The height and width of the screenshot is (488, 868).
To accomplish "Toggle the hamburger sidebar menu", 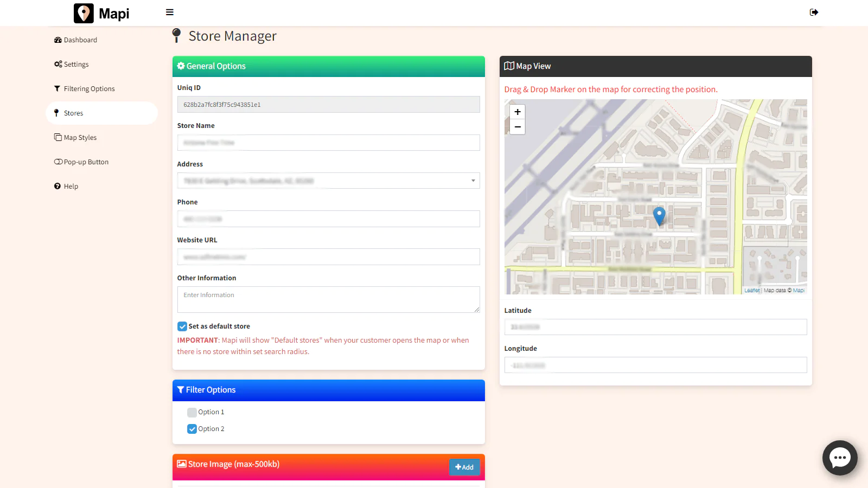I will (x=170, y=12).
